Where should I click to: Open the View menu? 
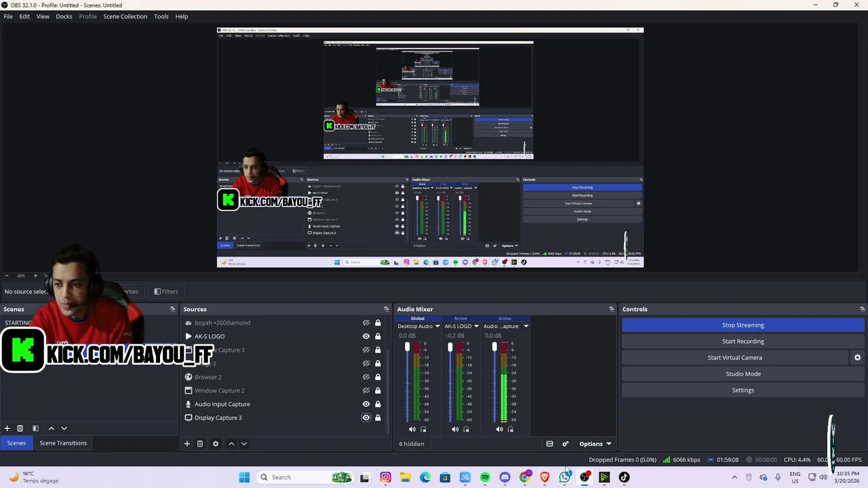click(x=43, y=16)
